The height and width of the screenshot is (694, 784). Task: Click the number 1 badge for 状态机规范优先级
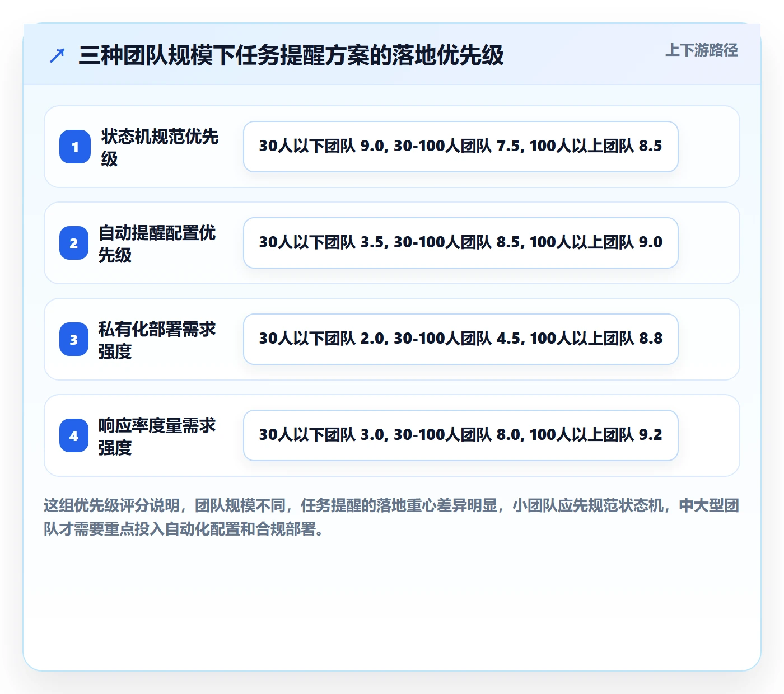[75, 147]
